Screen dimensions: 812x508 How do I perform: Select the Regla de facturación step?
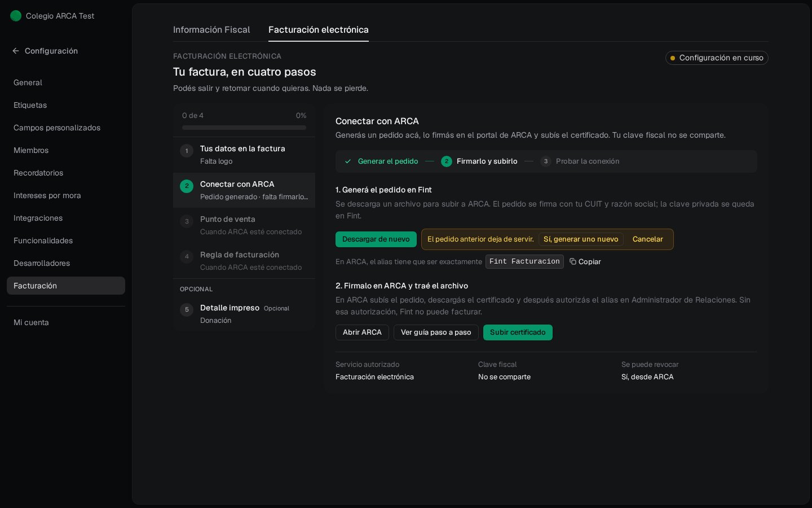[244, 261]
